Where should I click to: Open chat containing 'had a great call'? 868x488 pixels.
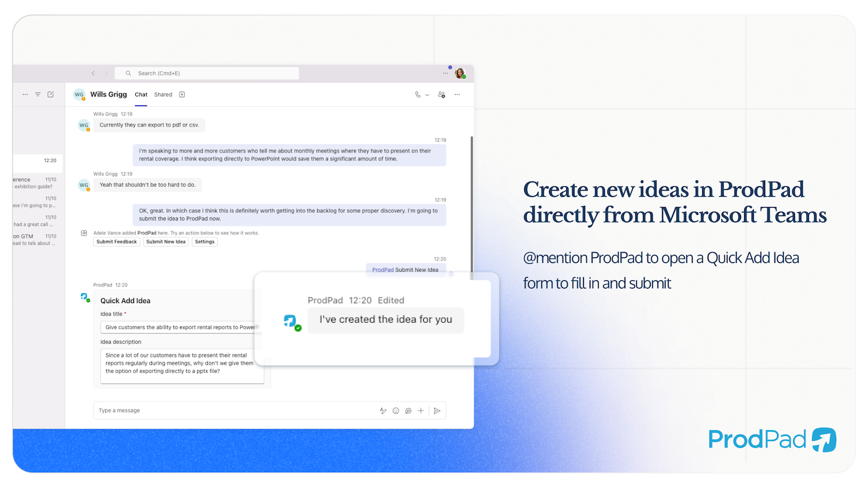[x=37, y=220]
